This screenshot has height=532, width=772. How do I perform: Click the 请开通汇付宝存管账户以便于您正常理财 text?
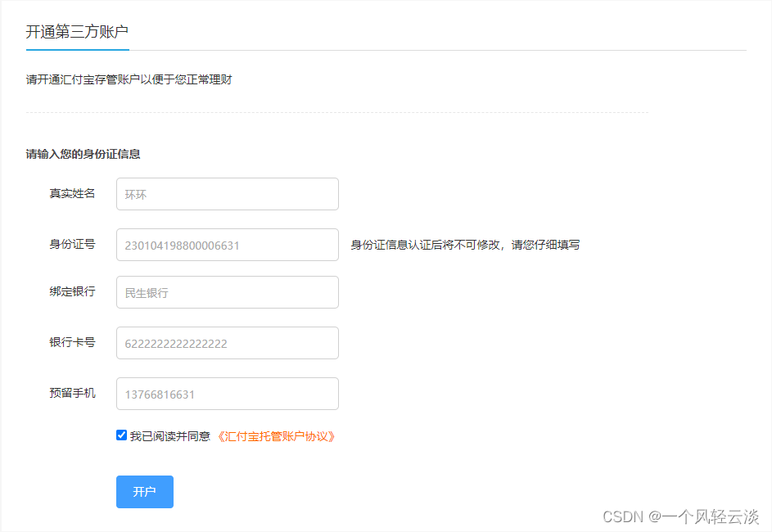[x=129, y=79]
